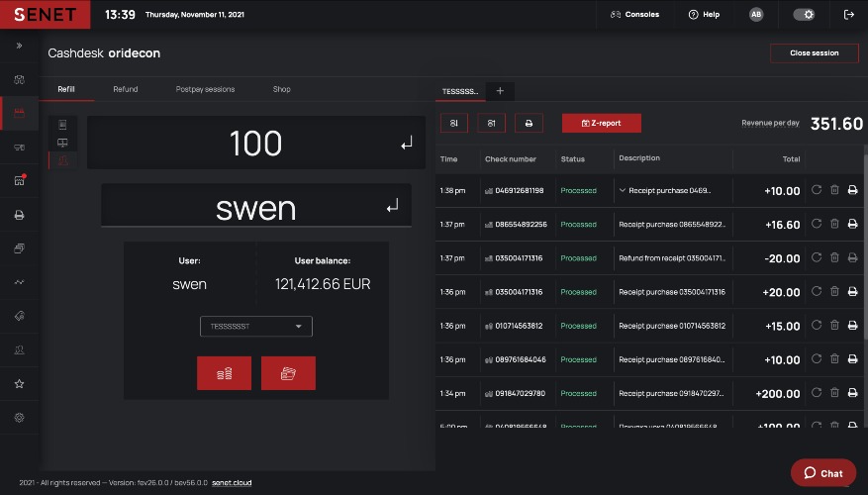Open the cashdesk section in sidebar

click(x=20, y=114)
